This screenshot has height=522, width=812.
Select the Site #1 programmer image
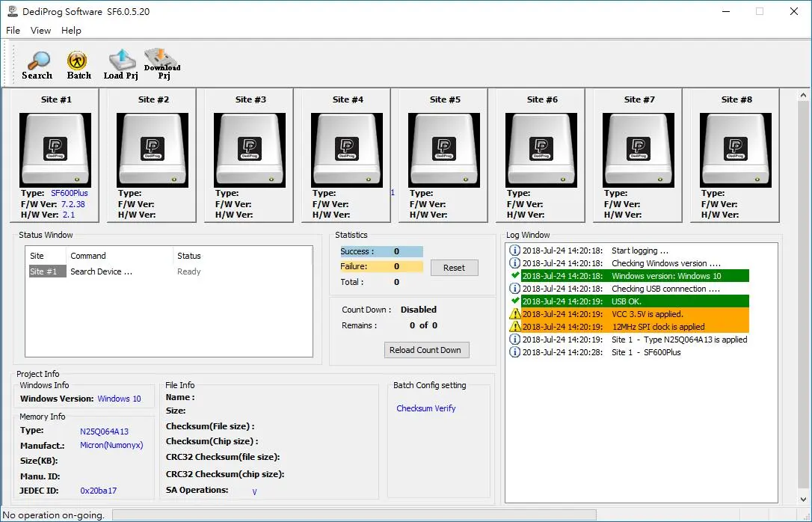(55, 150)
